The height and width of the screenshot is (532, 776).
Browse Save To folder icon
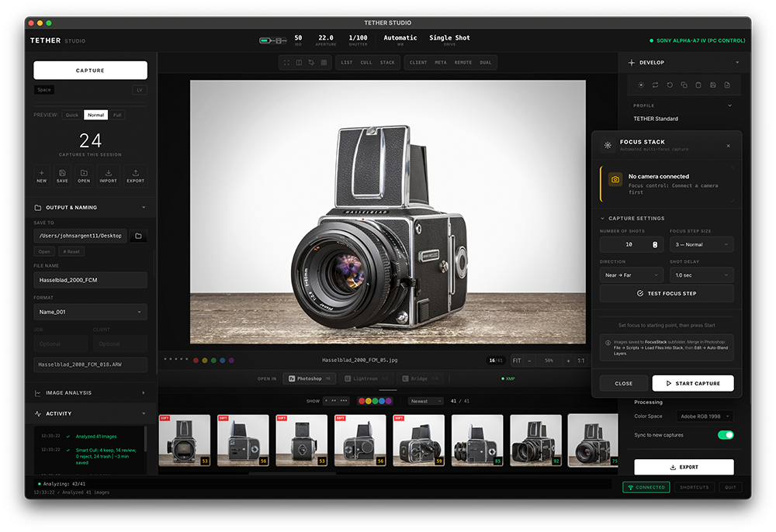click(139, 236)
